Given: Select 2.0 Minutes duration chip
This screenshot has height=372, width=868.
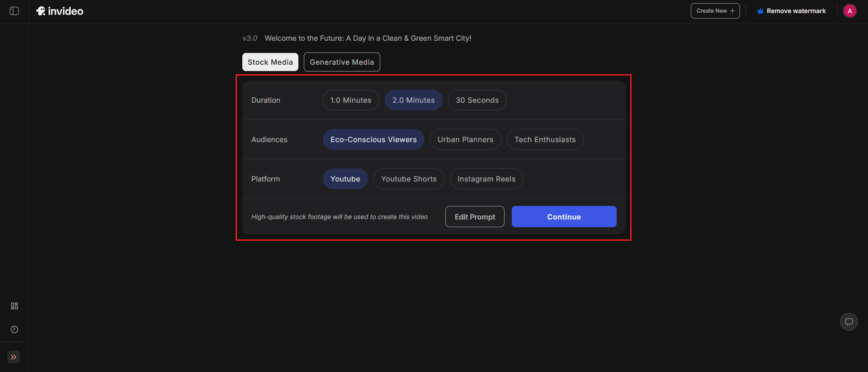Looking at the screenshot, I should coord(413,100).
